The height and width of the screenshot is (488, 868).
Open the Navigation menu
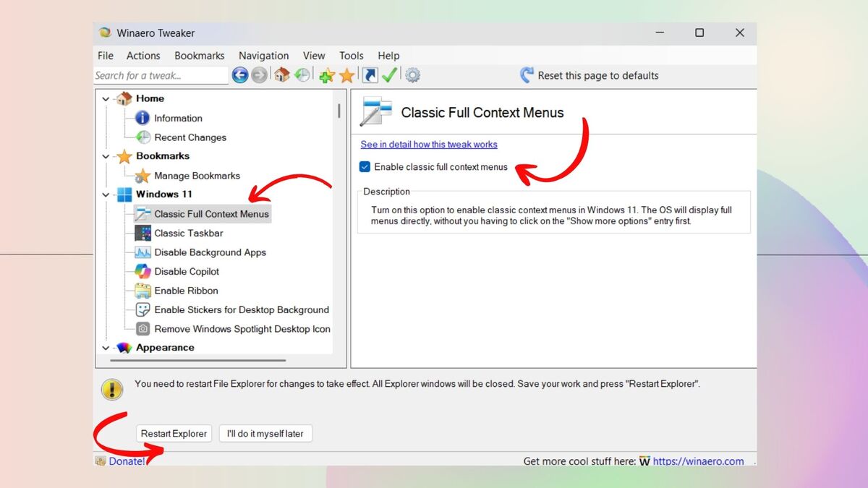[264, 56]
